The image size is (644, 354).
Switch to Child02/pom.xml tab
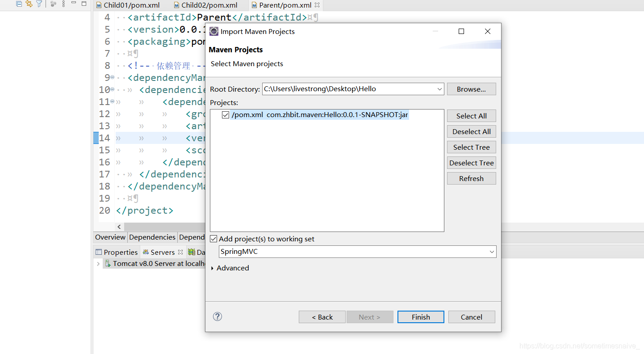point(205,5)
